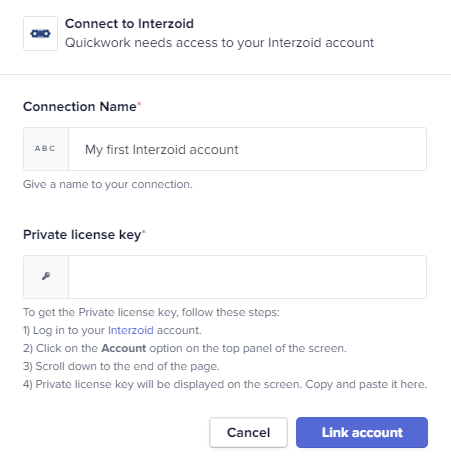Click the Link account button
Viewport: 451px width, 465px height.
(362, 432)
